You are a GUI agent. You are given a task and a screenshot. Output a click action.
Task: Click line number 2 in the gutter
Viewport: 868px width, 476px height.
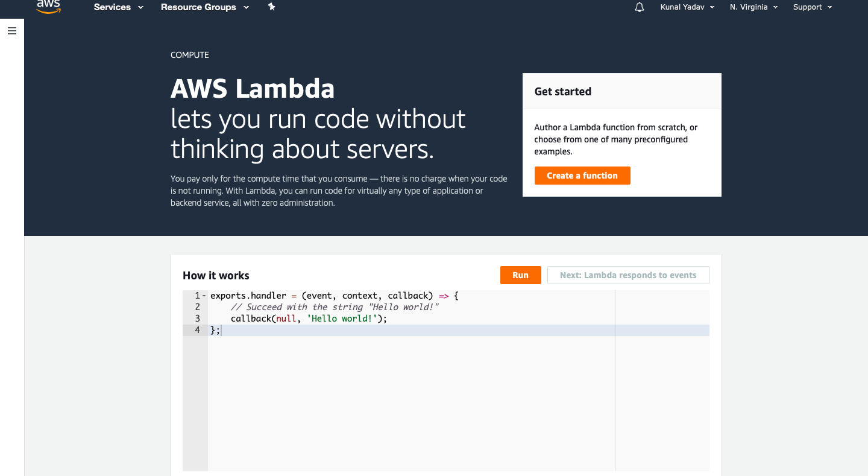(x=197, y=307)
